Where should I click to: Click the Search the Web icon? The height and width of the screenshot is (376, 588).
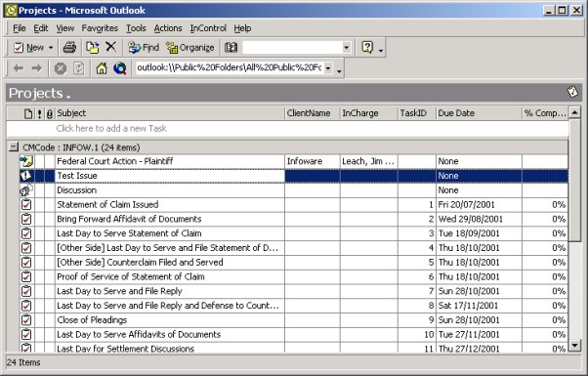(x=120, y=68)
